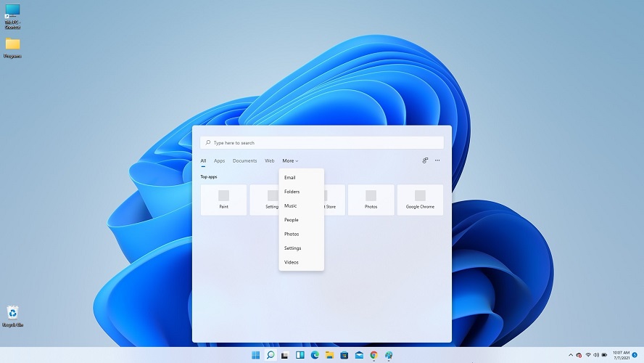Choose Music from the More menu

(x=302, y=205)
